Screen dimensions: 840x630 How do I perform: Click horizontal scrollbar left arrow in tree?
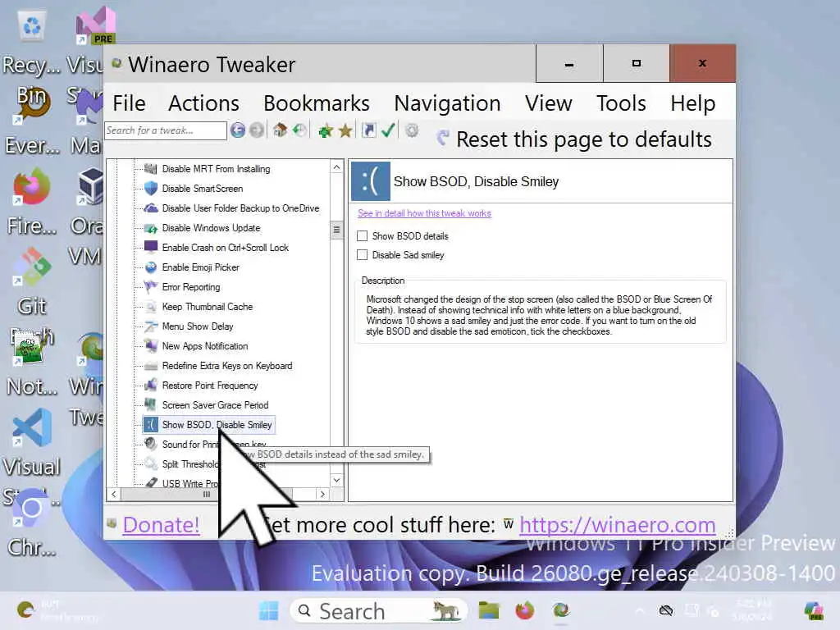[x=113, y=494]
